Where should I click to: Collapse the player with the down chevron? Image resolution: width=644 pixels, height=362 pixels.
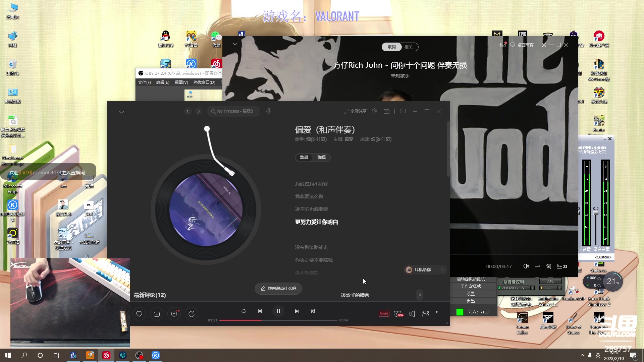pyautogui.click(x=121, y=112)
